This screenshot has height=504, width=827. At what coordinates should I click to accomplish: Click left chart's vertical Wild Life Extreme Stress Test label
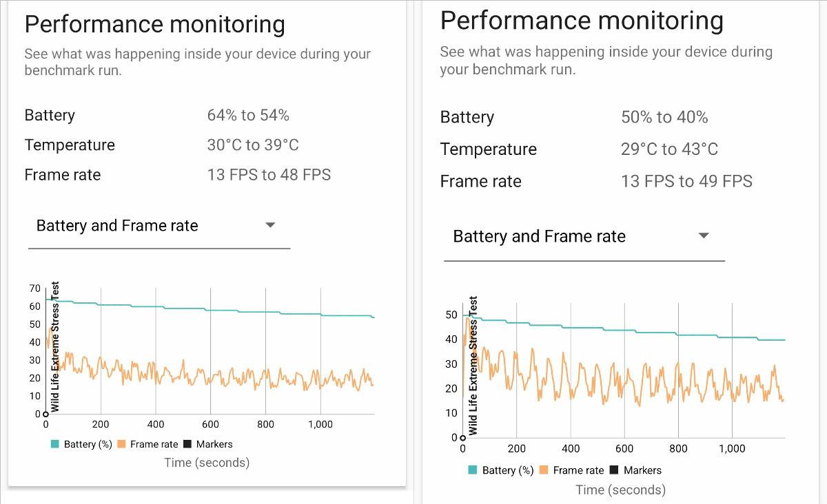56,346
